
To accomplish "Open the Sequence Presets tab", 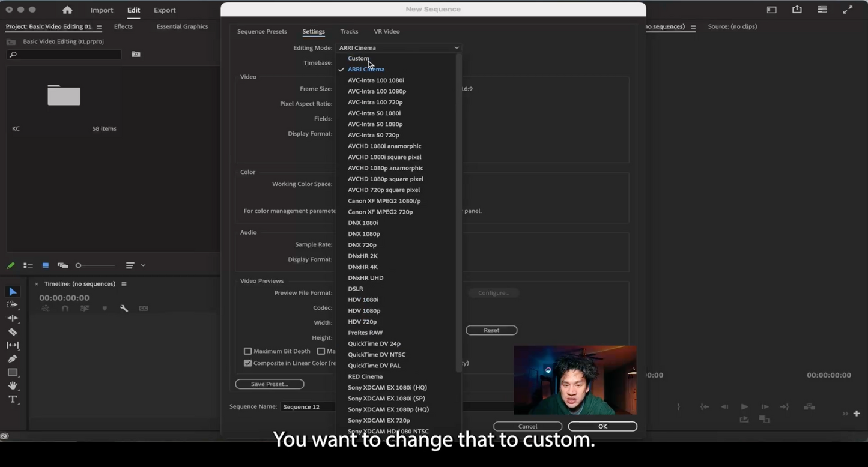I will coord(262,31).
